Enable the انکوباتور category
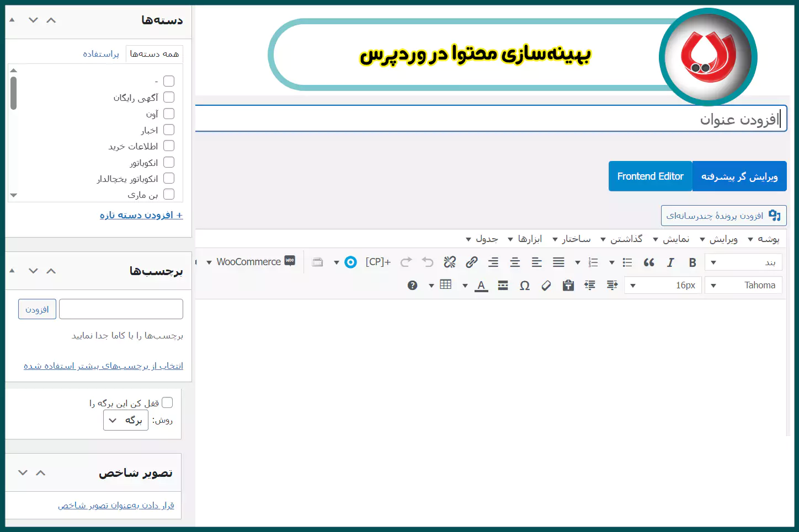This screenshot has width=799, height=532. point(169,162)
